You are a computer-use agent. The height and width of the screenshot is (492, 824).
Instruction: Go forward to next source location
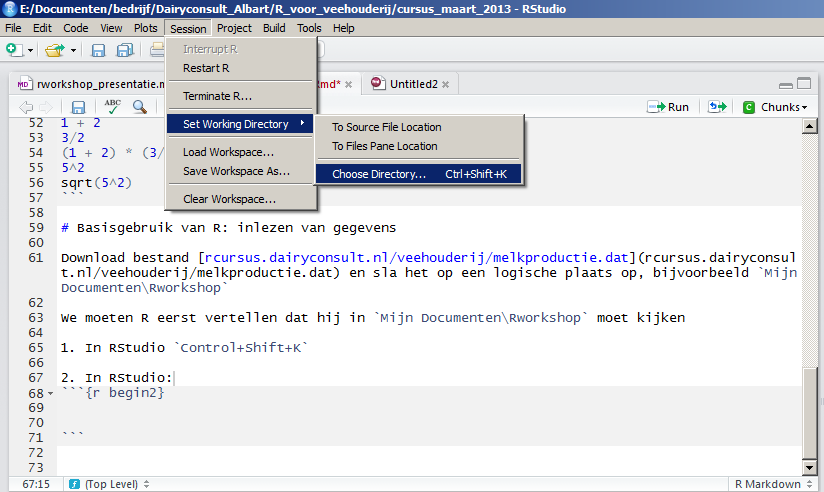(x=46, y=107)
